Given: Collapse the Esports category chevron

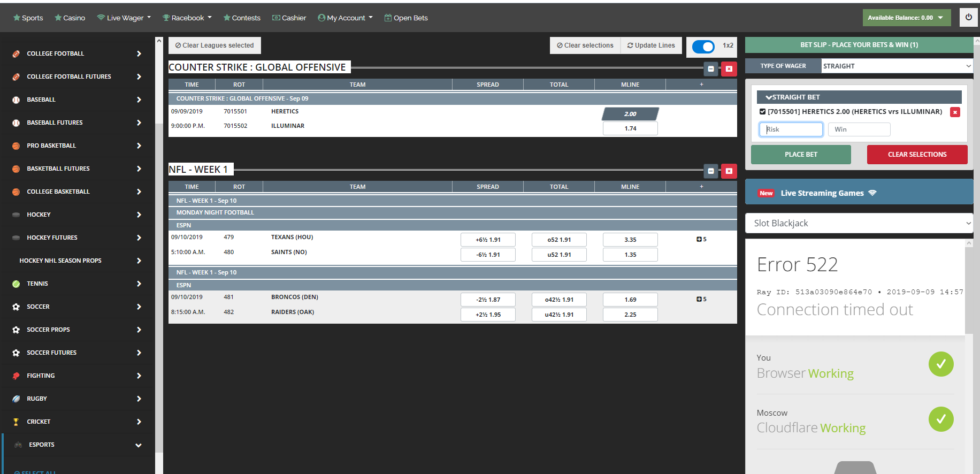Looking at the screenshot, I should pos(139,445).
